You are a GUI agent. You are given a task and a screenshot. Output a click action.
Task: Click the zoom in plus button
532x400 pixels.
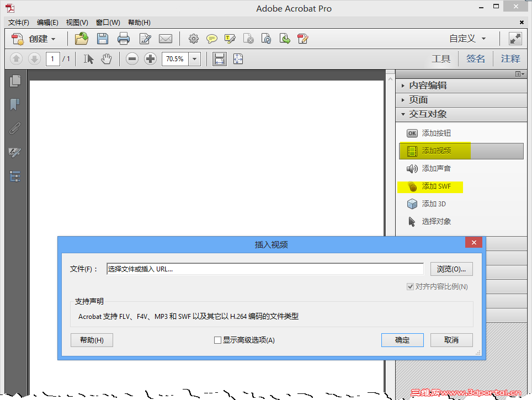(x=150, y=59)
